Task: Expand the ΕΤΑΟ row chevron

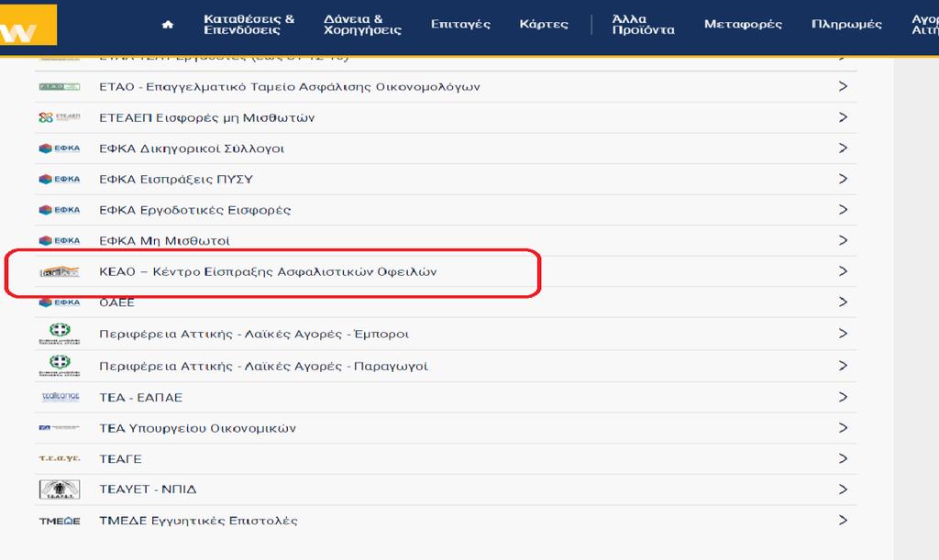Action: [843, 87]
